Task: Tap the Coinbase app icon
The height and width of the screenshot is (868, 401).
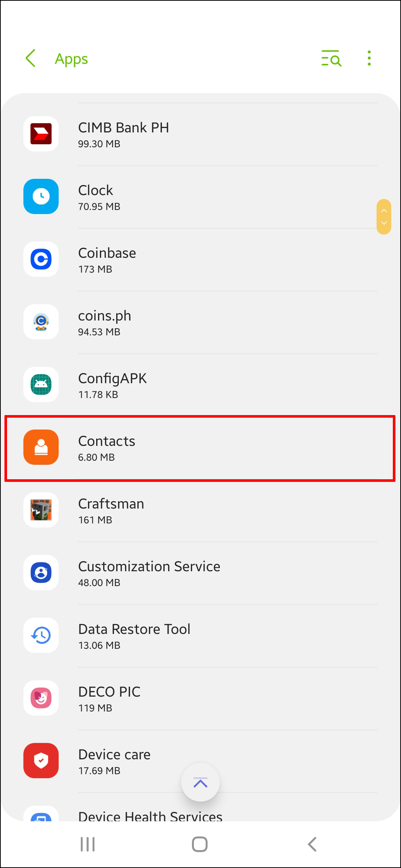Action: 41,259
